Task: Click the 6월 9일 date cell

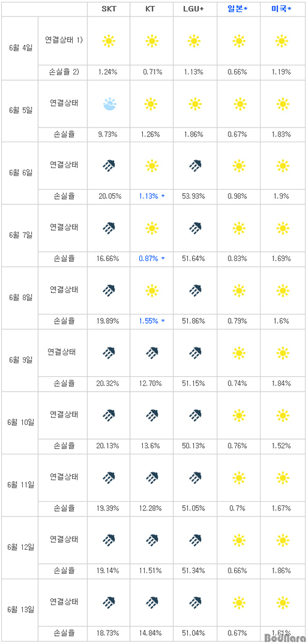Action: pyautogui.click(x=19, y=360)
